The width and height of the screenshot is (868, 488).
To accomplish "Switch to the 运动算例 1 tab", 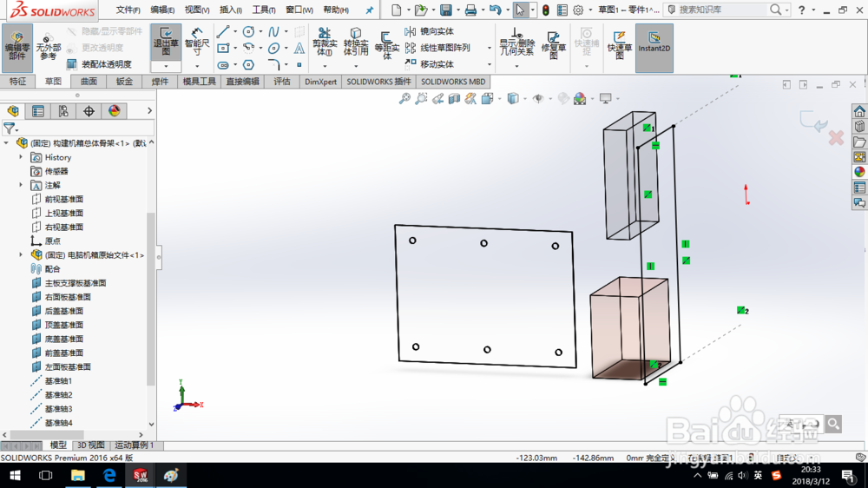I will [135, 445].
